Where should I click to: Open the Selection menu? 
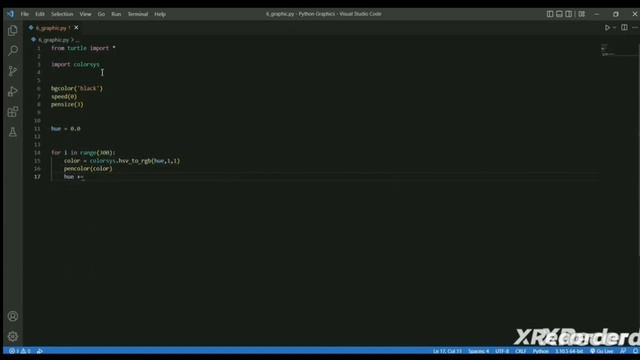pyautogui.click(x=62, y=14)
